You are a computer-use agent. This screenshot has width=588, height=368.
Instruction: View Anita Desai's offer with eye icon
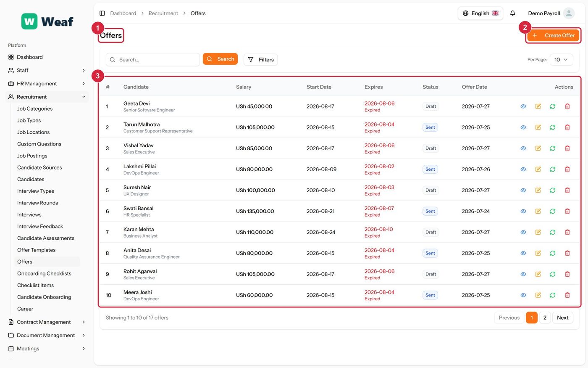pyautogui.click(x=523, y=253)
